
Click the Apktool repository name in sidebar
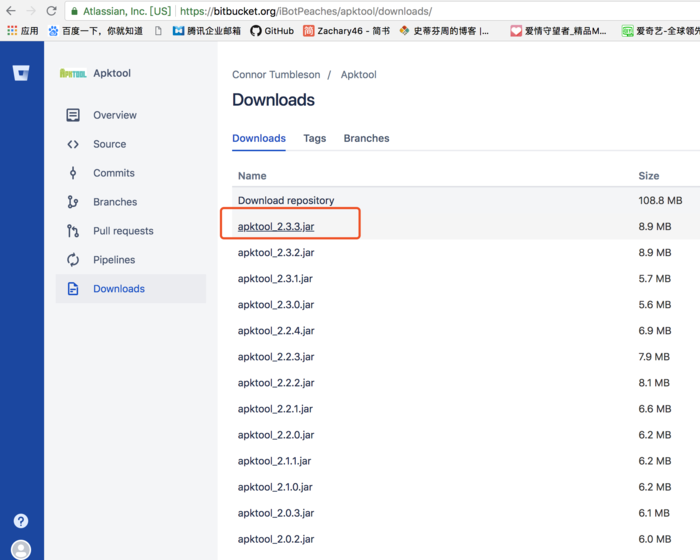(112, 73)
